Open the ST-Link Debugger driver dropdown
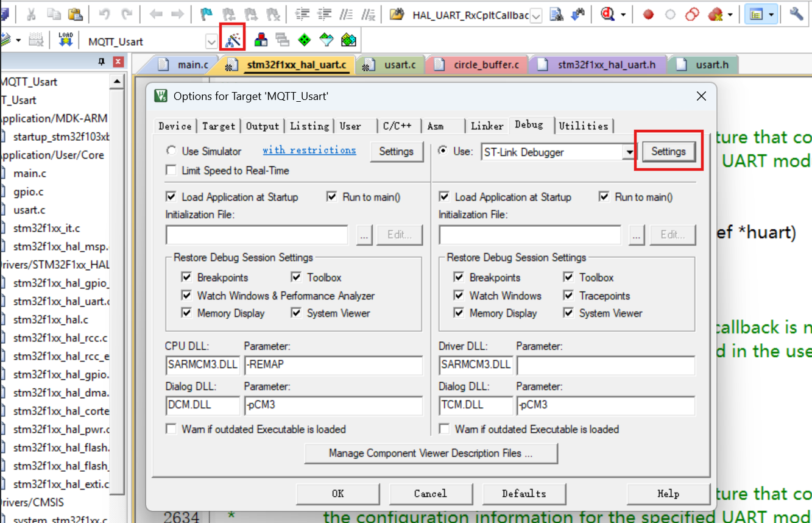Screen dimensions: 812x523 (x=629, y=152)
